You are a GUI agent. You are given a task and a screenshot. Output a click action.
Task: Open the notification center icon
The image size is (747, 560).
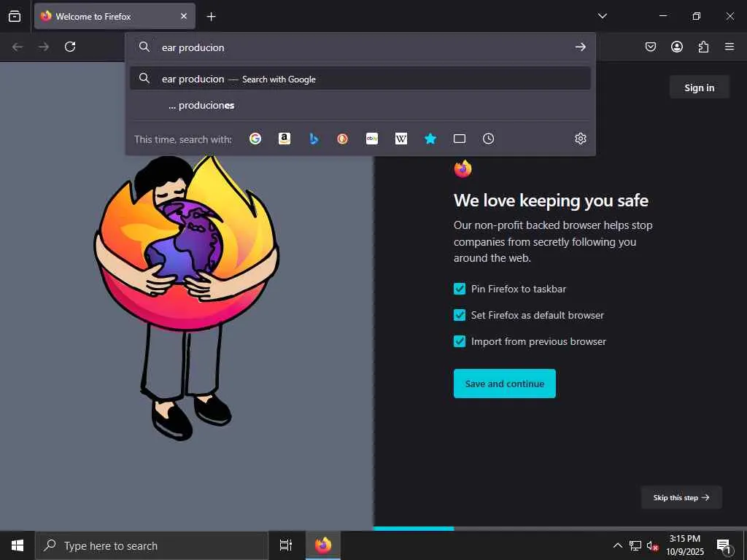click(724, 545)
